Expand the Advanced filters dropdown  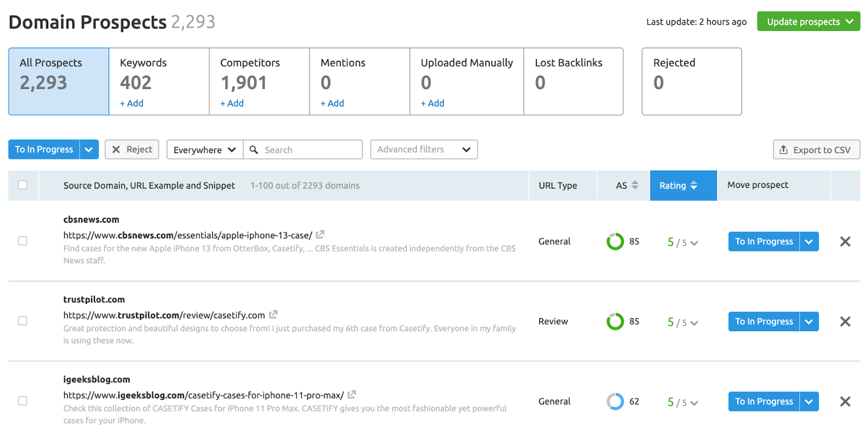coord(424,149)
